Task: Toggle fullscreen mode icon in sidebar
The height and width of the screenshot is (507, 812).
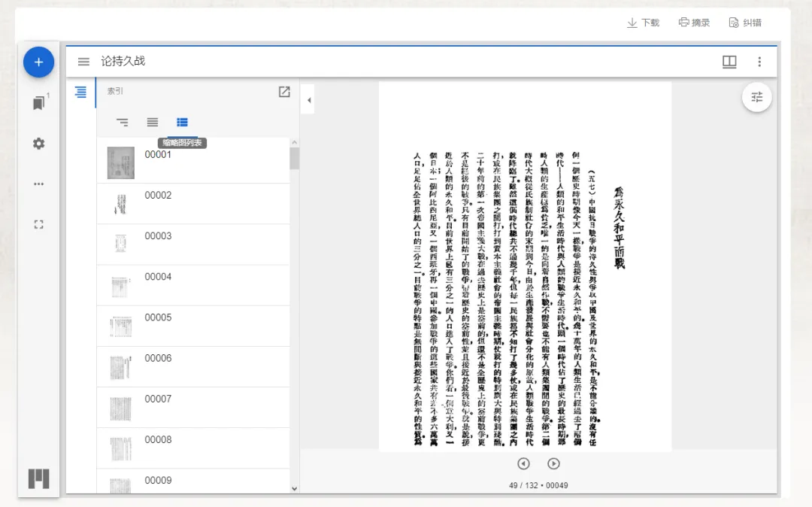Action: [39, 224]
